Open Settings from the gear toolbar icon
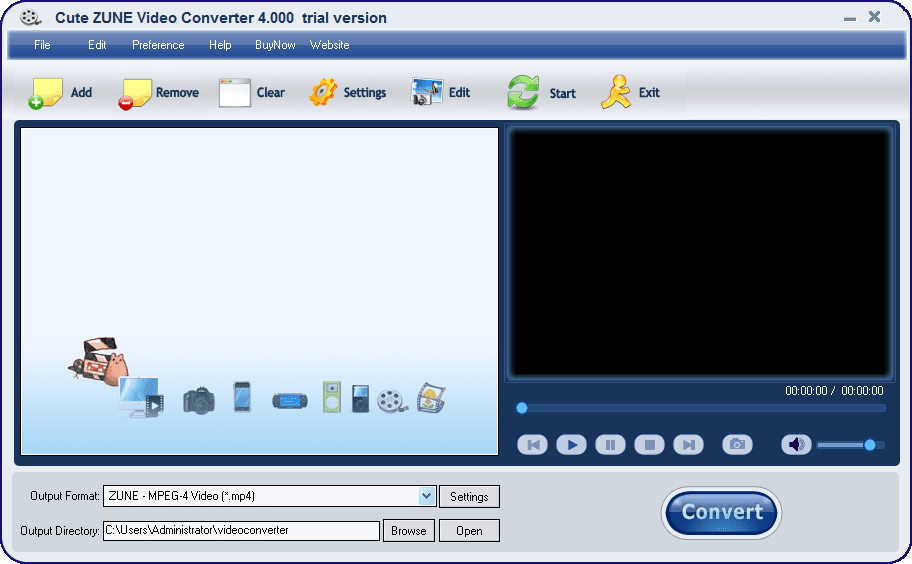The image size is (912, 564). 323,93
